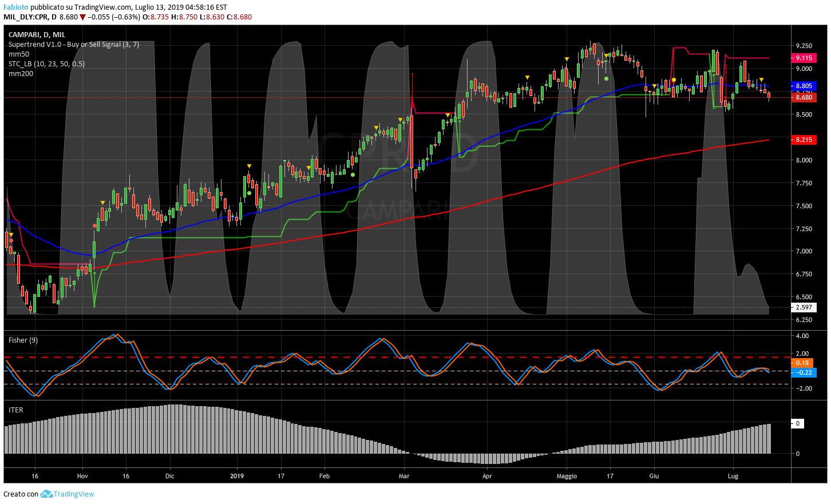Image resolution: width=831 pixels, height=504 pixels.
Task: Click the TradingView cloud logo icon
Action: coord(46,494)
